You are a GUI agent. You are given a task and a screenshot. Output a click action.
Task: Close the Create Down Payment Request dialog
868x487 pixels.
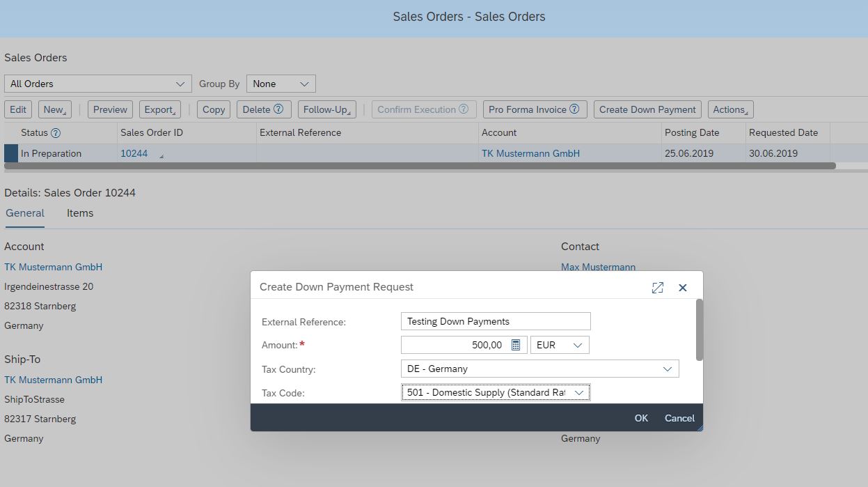pos(683,287)
